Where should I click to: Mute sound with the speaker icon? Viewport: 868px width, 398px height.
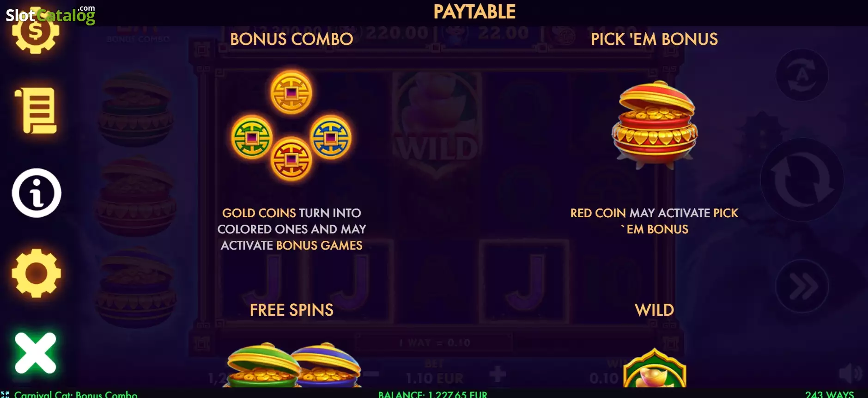pos(850,374)
